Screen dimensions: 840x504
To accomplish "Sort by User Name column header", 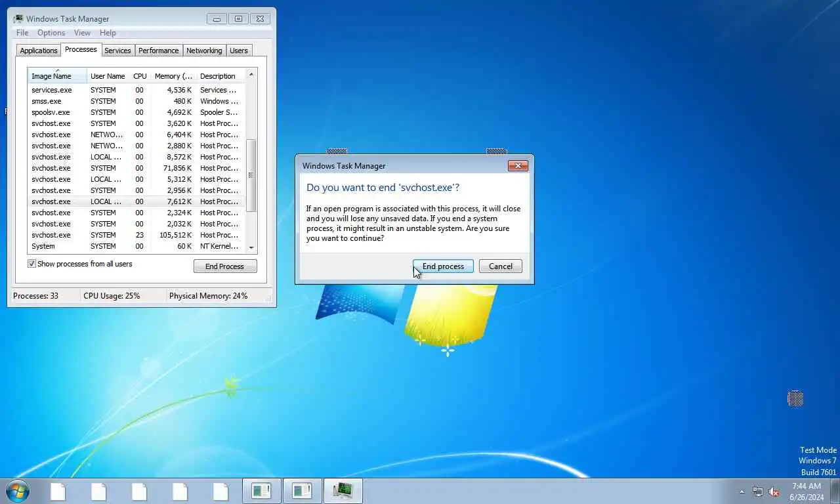I will 108,76.
